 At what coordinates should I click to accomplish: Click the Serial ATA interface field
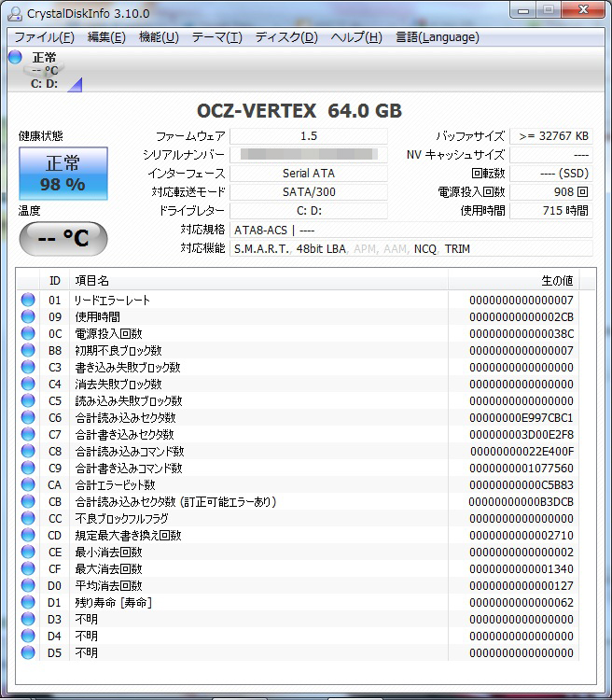click(309, 174)
